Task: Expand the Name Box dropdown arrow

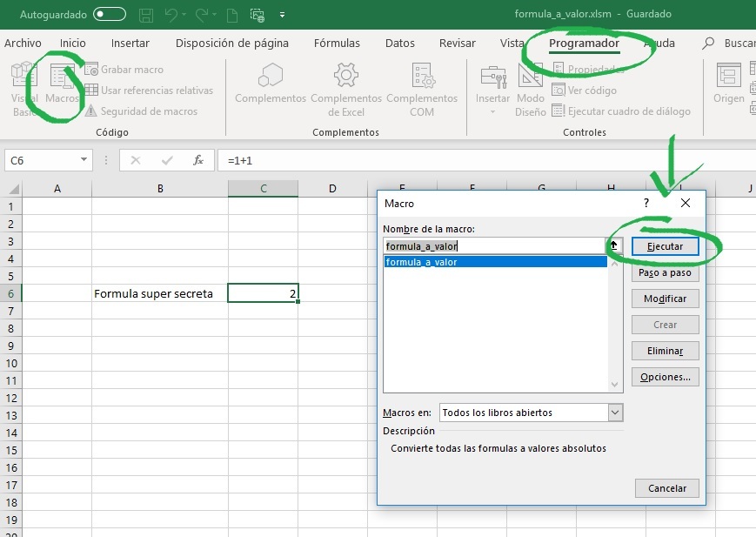Action: click(x=84, y=160)
